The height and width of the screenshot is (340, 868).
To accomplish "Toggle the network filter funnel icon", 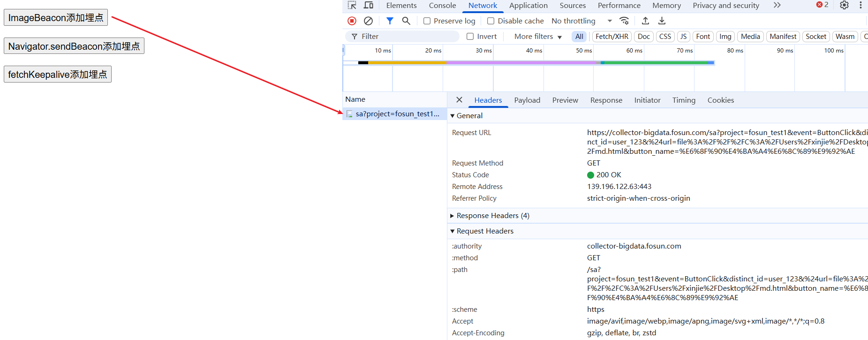I will coord(390,21).
